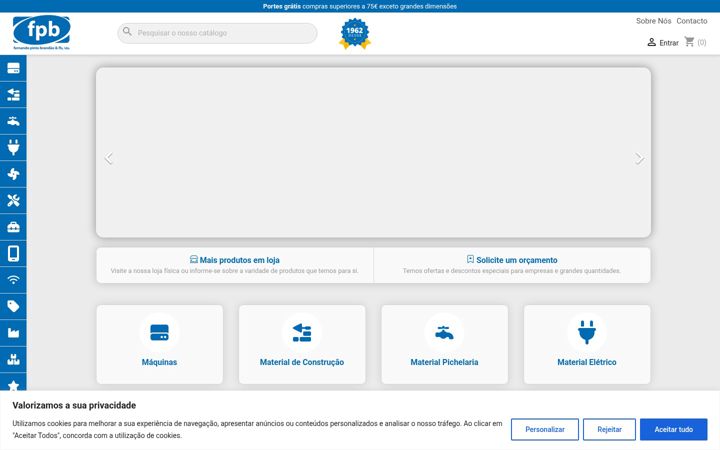Open the fan ventilation sidebar icon
720x450 pixels.
coord(13,174)
